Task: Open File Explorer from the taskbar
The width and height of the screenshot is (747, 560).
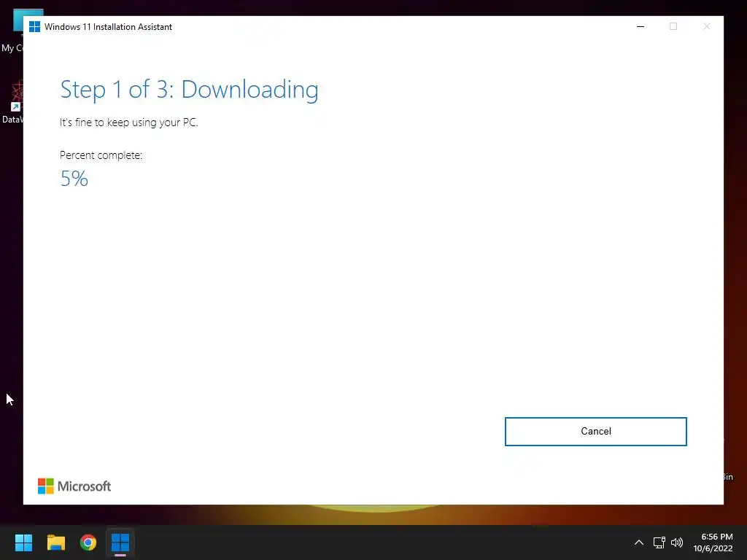Action: point(55,542)
